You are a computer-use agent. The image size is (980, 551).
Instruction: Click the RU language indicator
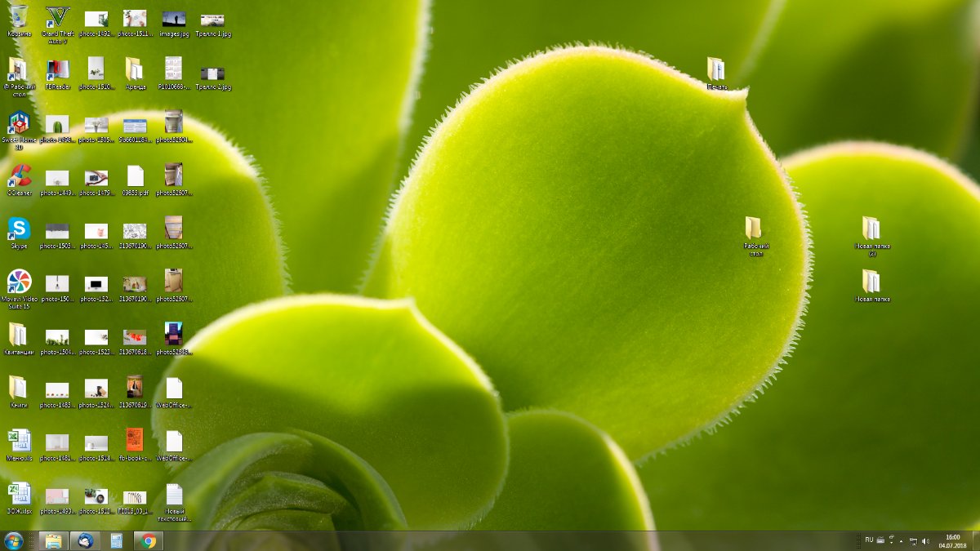click(869, 540)
